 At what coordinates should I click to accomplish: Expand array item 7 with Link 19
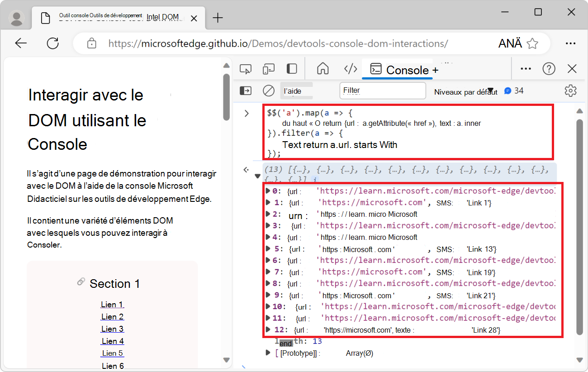coord(268,272)
